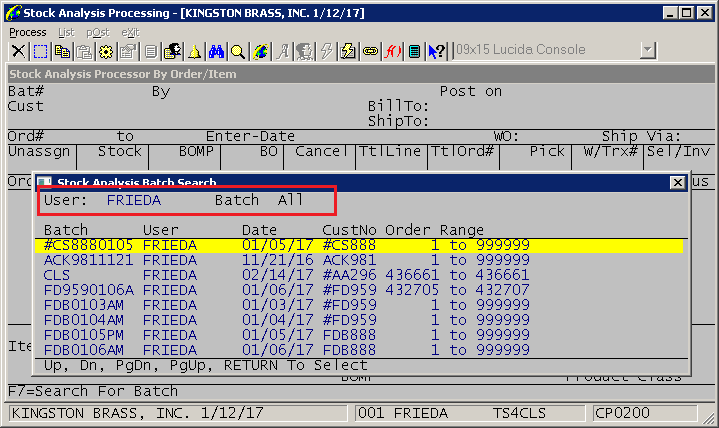
Task: Click the Cancel column cell
Action: point(321,151)
